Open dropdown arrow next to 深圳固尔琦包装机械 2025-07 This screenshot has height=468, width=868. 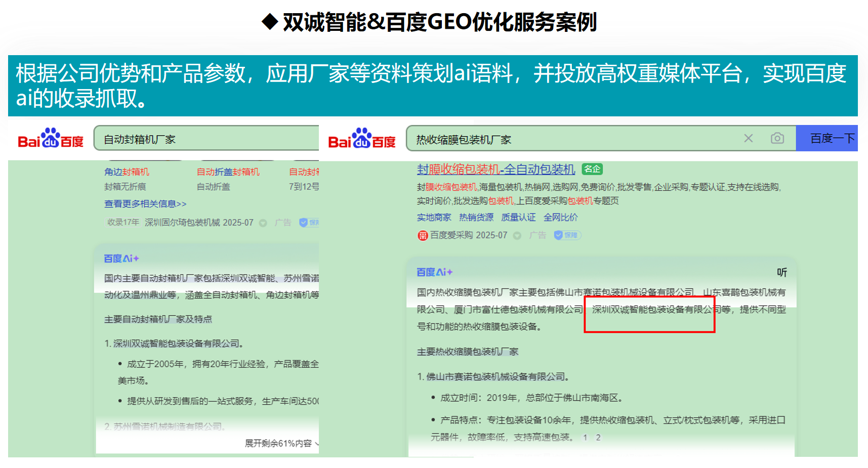click(263, 223)
